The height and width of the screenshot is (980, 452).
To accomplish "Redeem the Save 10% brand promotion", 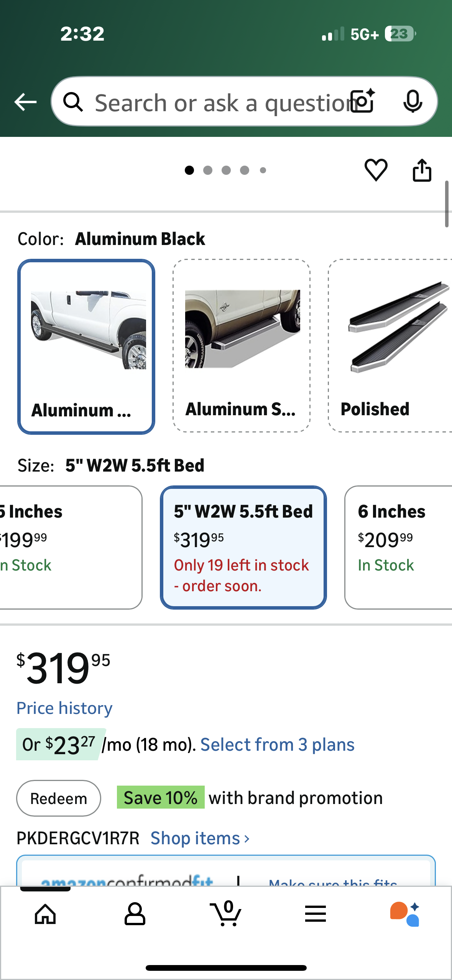I will [58, 798].
